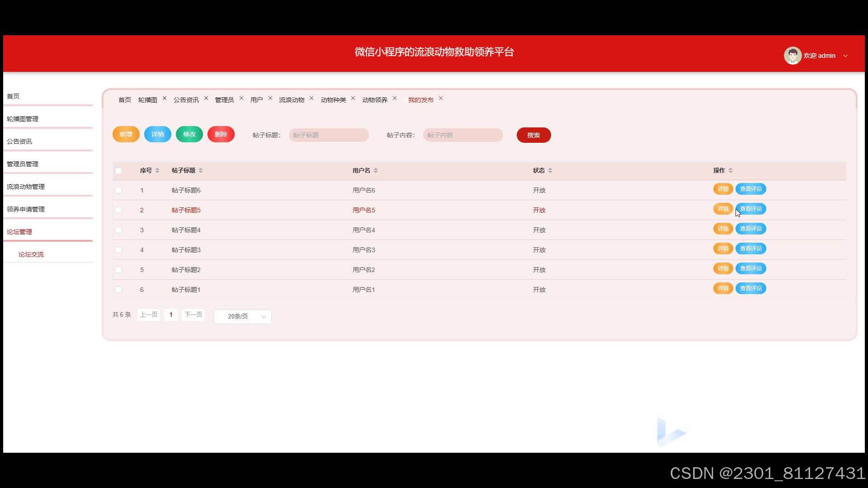
Task: Open 领养申请管理 in the sidebar
Action: [26, 209]
